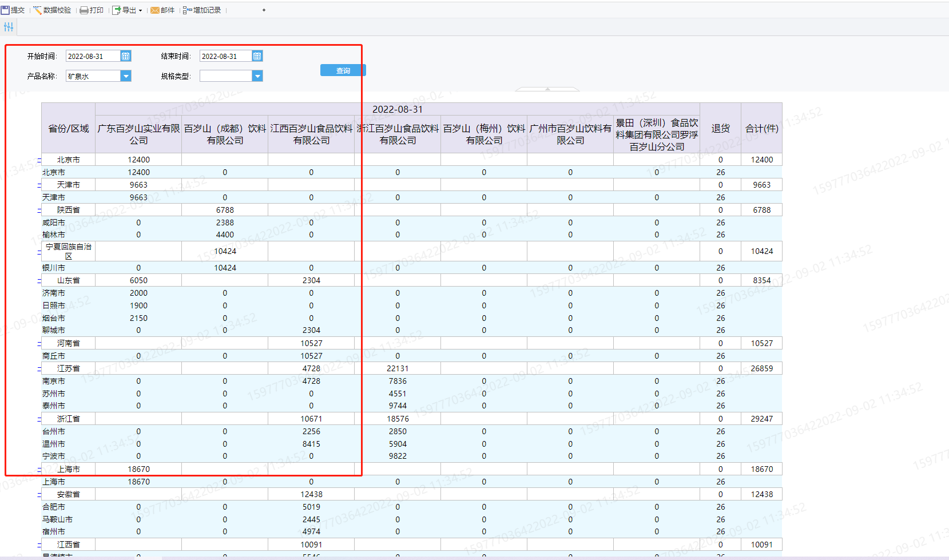Click the 导出 export icon
This screenshot has width=949, height=560.
(116, 10)
